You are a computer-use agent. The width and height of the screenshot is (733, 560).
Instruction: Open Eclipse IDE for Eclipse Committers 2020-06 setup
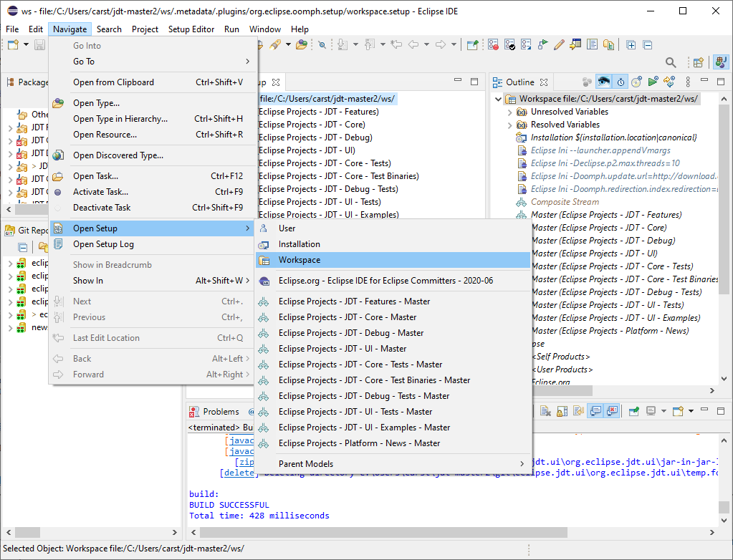pos(393,281)
